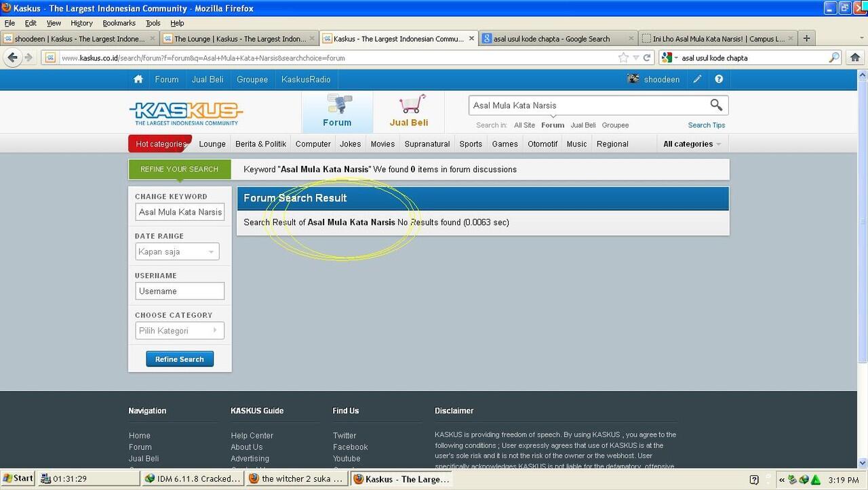Screen dimensions: 868x490
Task: Open the help question mark icon in the Kaskus bar
Action: click(x=719, y=79)
